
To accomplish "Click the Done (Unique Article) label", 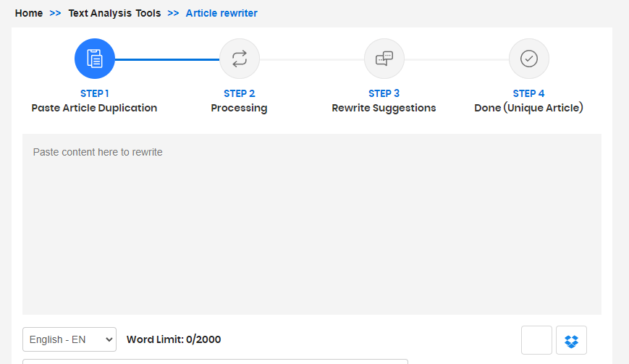I will coord(528,108).
